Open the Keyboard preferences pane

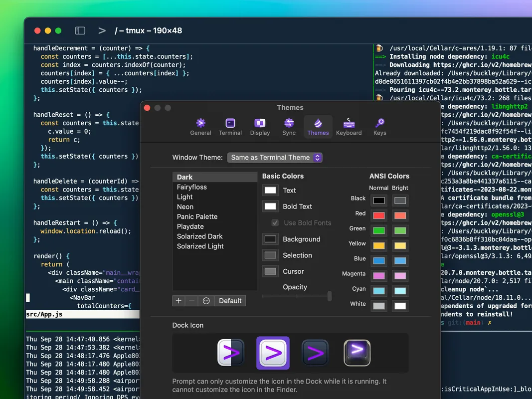[349, 127]
